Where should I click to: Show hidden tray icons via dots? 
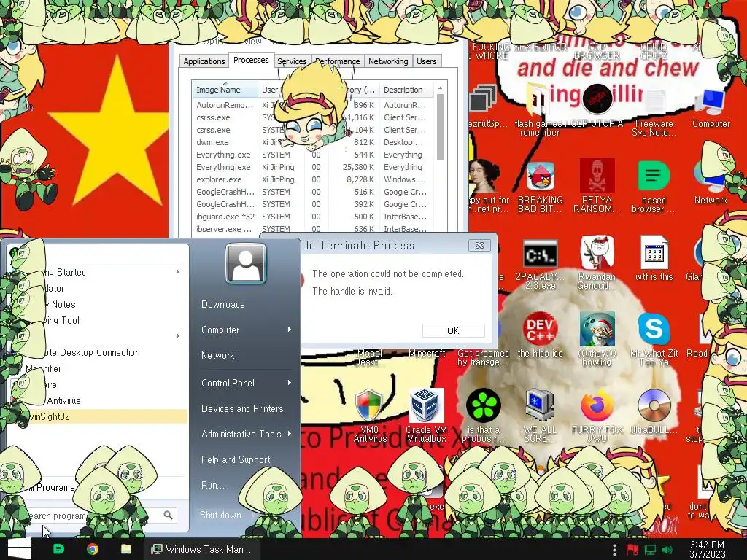click(x=614, y=550)
